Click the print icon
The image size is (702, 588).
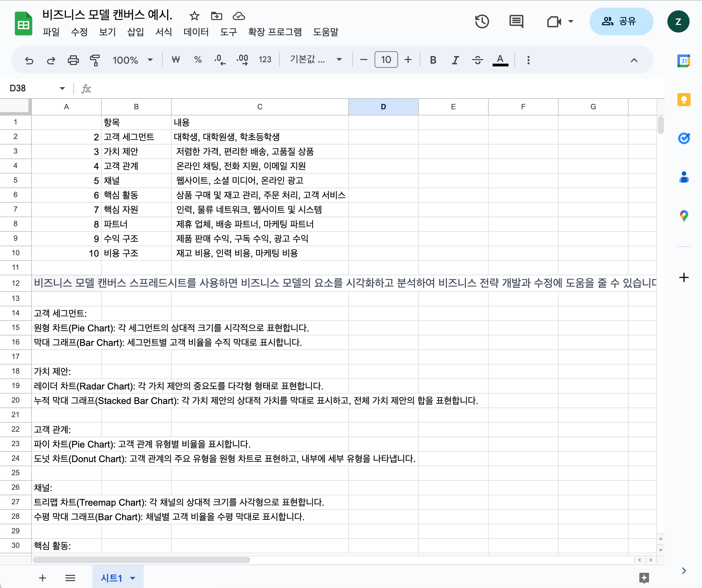[x=73, y=60]
